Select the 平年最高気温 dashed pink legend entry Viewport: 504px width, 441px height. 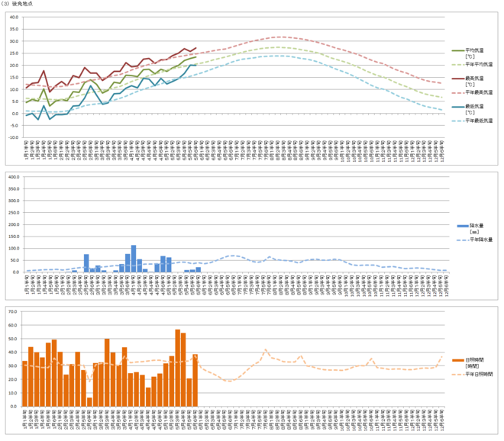[x=472, y=92]
